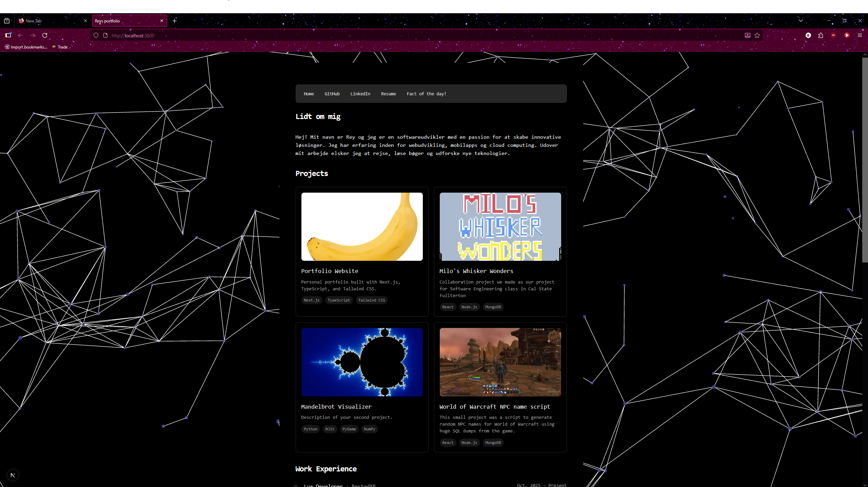Click the Mandelbrot Visualizer thumbnail
Viewport: 868px width, 487px height.
[362, 362]
